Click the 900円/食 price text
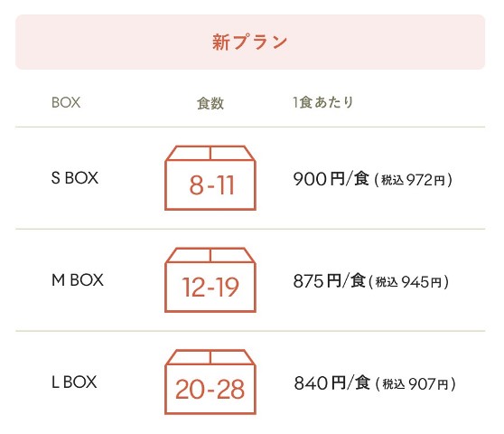Screen dimensions: 504x434 (331, 179)
